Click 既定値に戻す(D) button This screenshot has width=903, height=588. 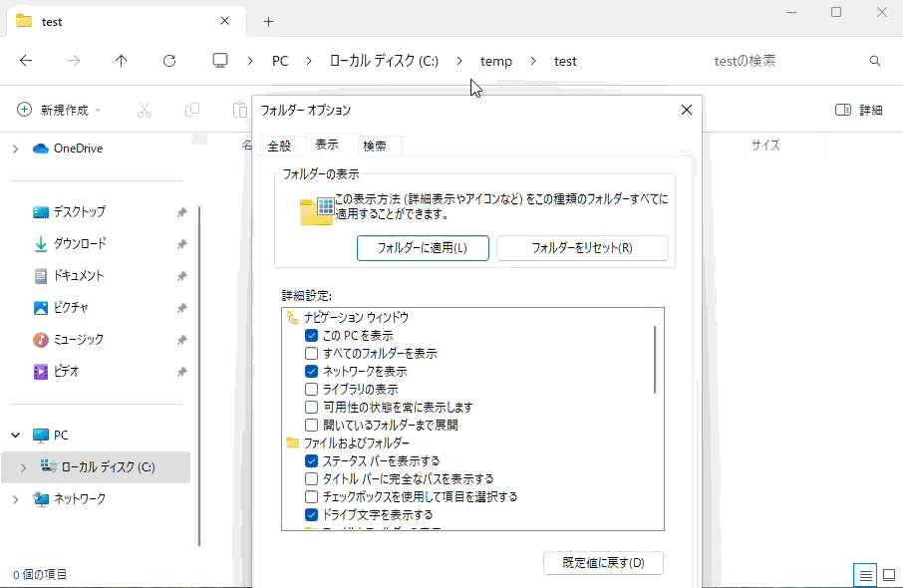coord(603,563)
